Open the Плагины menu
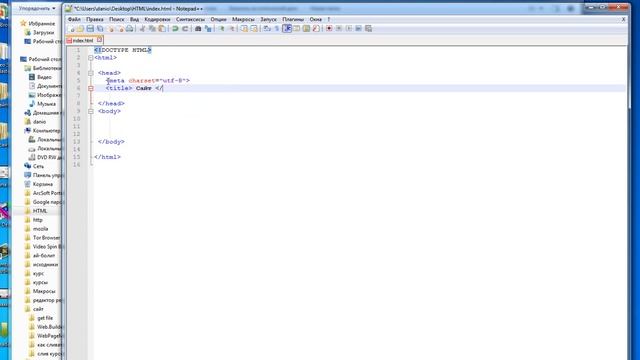640x360 pixels. click(293, 19)
